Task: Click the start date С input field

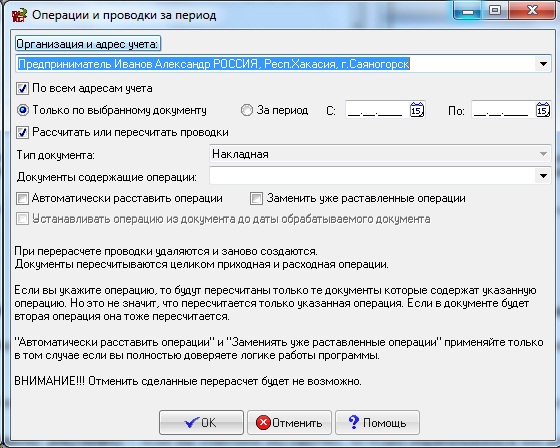Action: (x=377, y=110)
